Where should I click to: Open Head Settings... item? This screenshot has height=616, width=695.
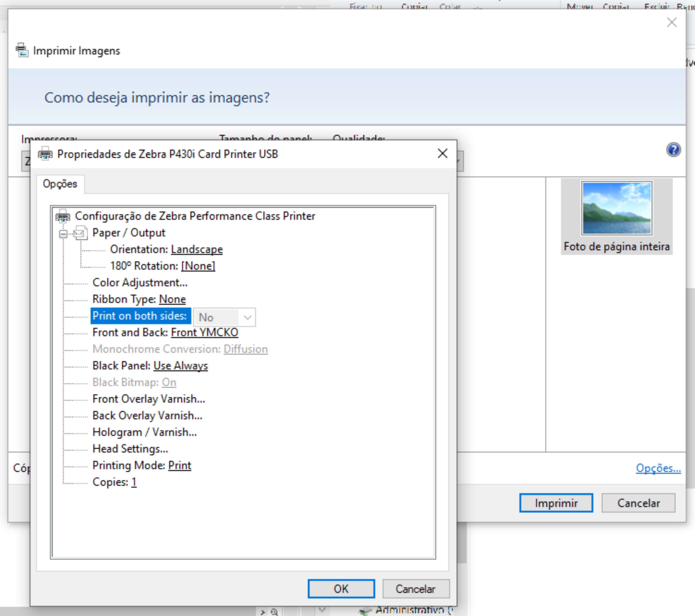click(130, 449)
